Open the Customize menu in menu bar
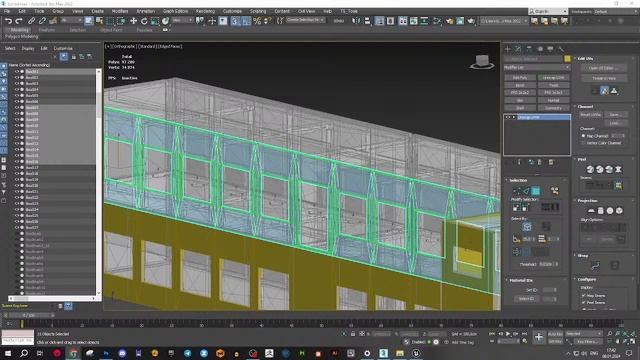640x360 pixels. pos(232,11)
